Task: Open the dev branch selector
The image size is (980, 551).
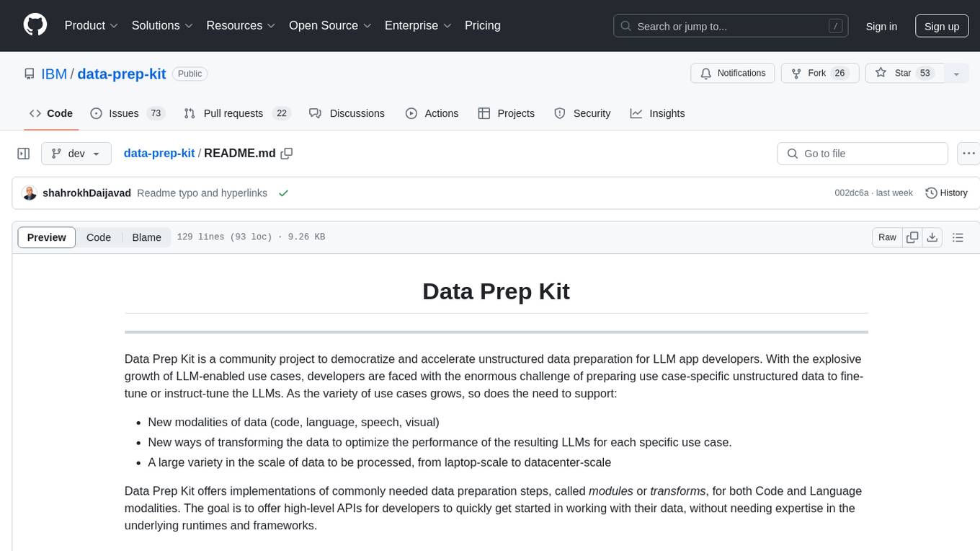Action: pyautogui.click(x=76, y=154)
